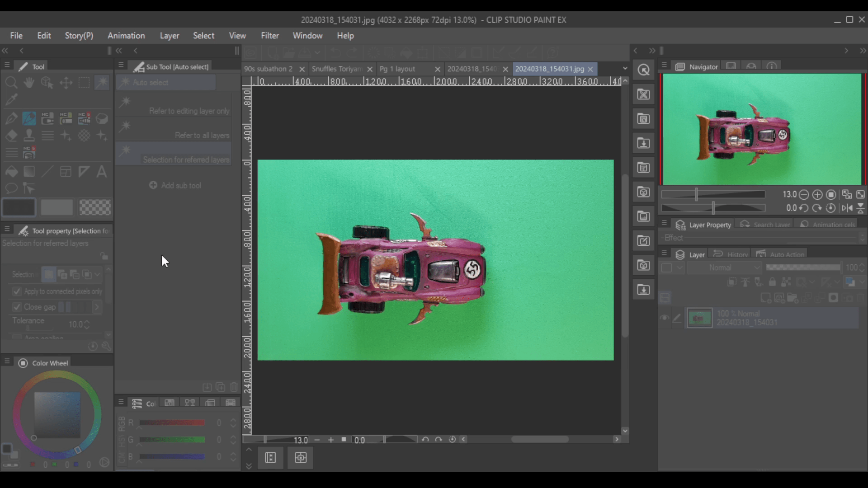The height and width of the screenshot is (488, 868).
Task: Select the Balloon tool
Action: pyautogui.click(x=11, y=188)
